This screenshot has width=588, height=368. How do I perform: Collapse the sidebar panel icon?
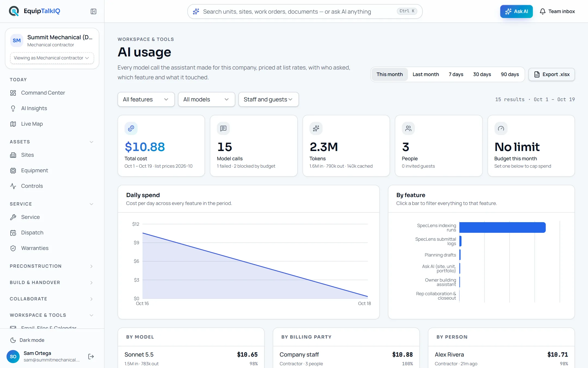93,11
